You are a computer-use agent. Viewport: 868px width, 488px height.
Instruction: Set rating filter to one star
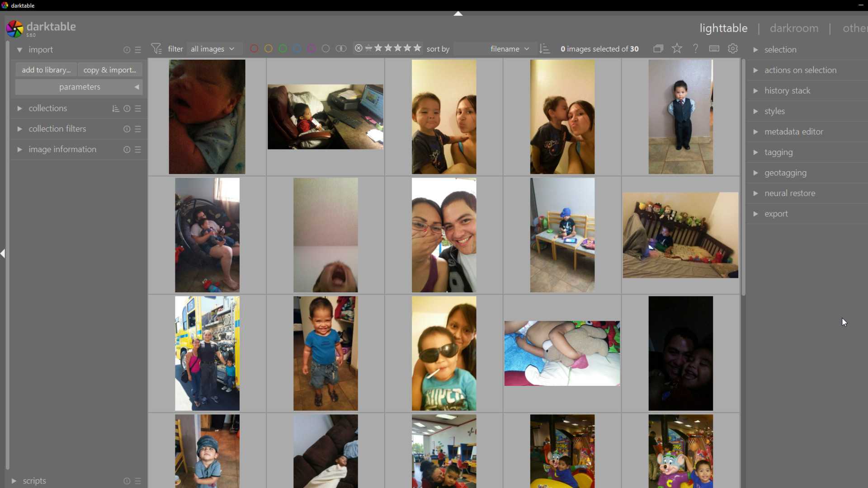[378, 48]
